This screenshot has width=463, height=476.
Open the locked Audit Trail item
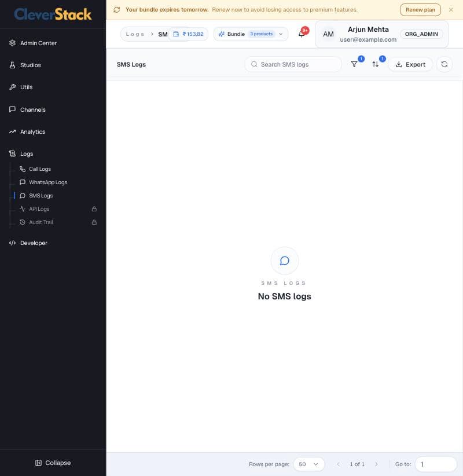click(x=58, y=222)
